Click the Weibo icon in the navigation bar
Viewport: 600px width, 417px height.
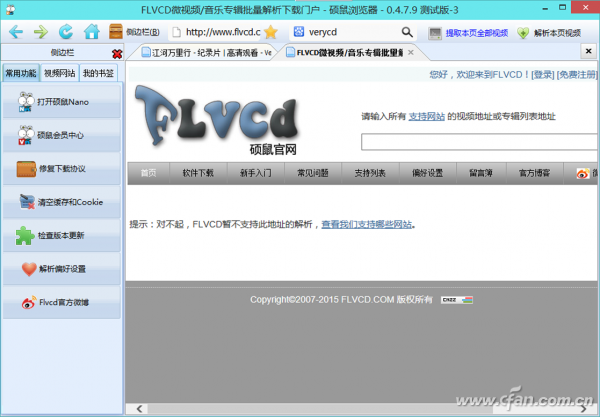(583, 173)
